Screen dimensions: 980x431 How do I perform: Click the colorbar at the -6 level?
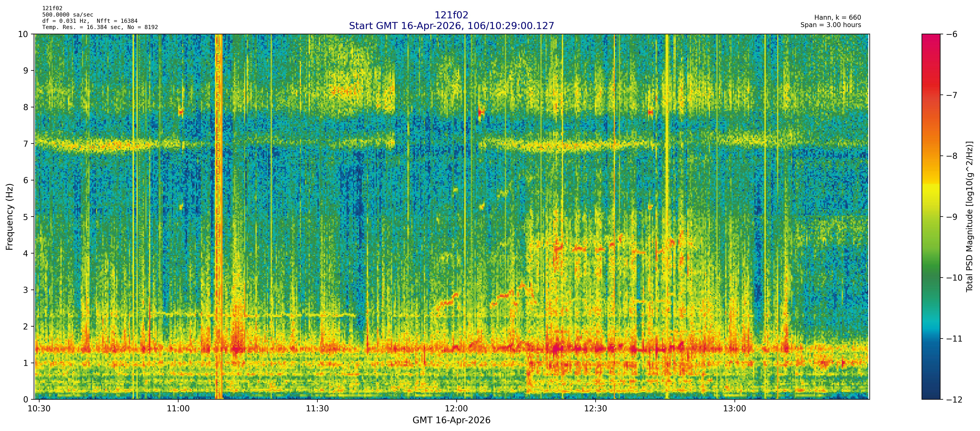pos(931,35)
